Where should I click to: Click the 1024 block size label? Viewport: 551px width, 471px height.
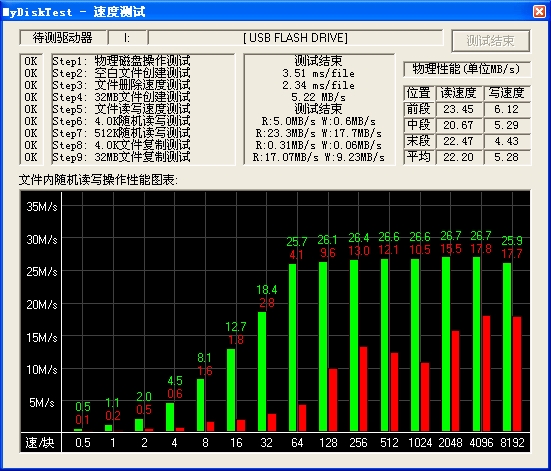[x=420, y=443]
